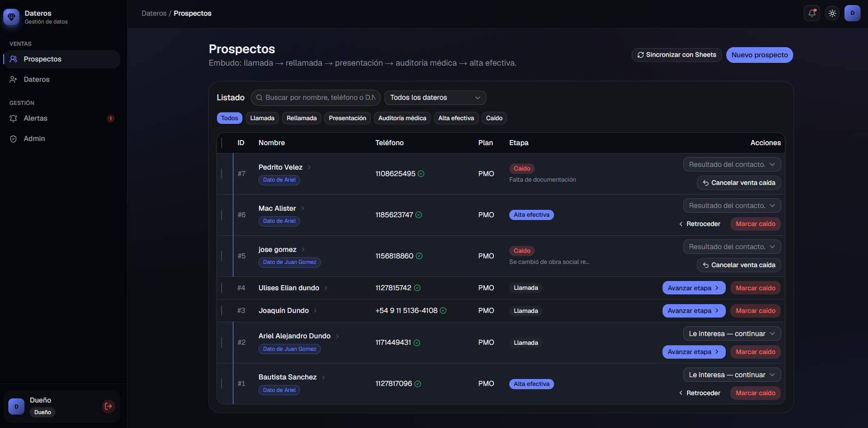
Task: Mark Mac Alister as caído
Action: pos(755,224)
